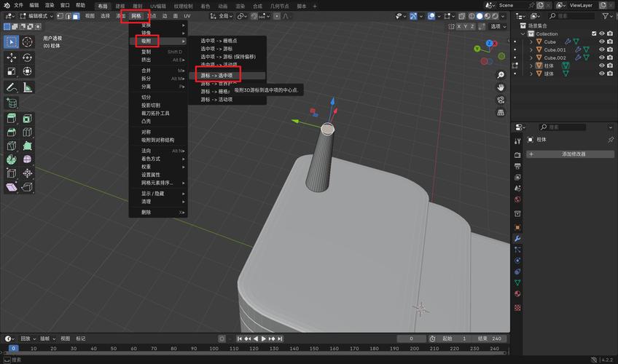Screen dimensions: 618x364
Task: Play the animation forward
Action: coord(264,339)
